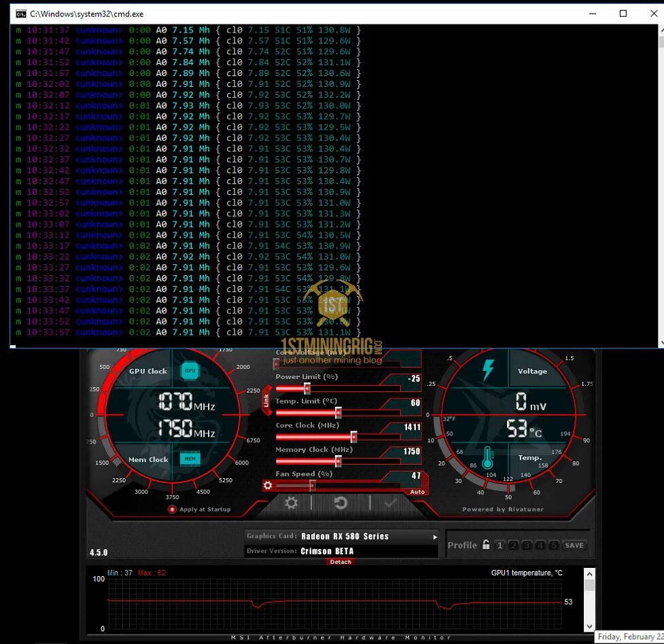Enable Apply at Startup option
Screen dimensions: 664x644
click(172, 509)
